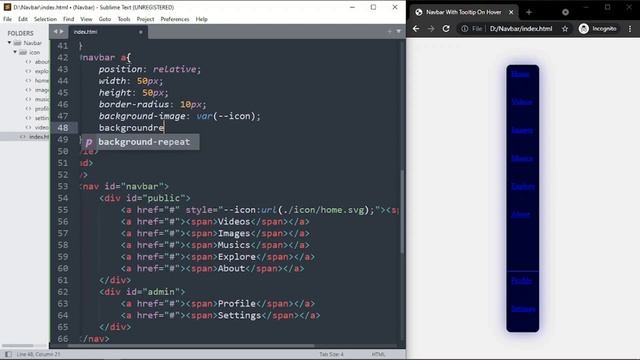Click the Musics link in navbar preview

pyautogui.click(x=522, y=158)
